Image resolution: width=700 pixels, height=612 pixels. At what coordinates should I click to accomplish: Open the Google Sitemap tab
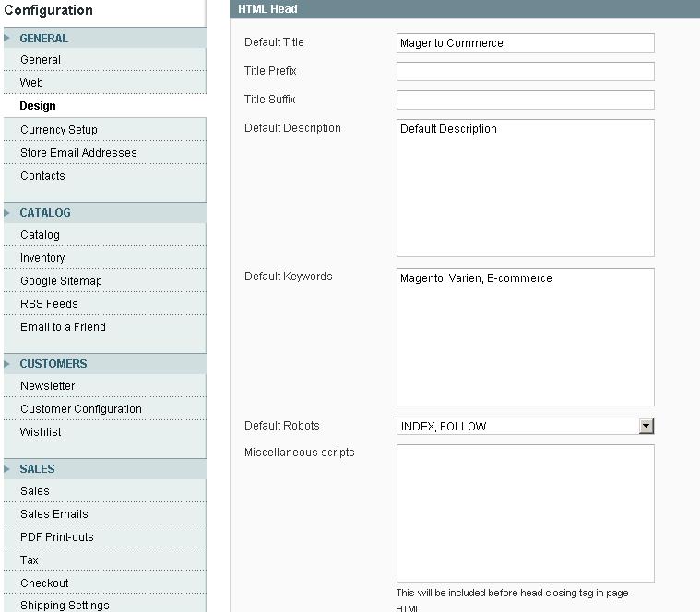pyautogui.click(x=105, y=280)
